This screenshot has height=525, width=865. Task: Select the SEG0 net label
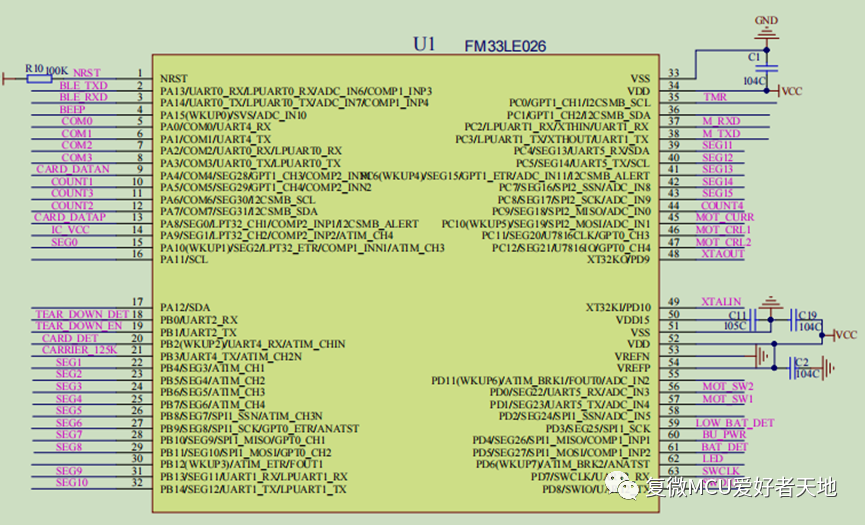coord(65,242)
